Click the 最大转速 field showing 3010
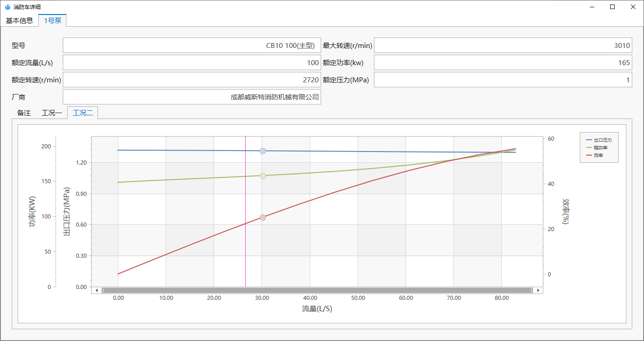 click(503, 45)
